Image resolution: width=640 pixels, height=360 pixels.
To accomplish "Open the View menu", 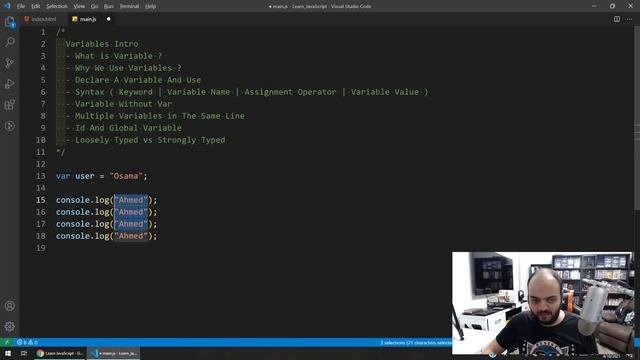I will point(79,6).
